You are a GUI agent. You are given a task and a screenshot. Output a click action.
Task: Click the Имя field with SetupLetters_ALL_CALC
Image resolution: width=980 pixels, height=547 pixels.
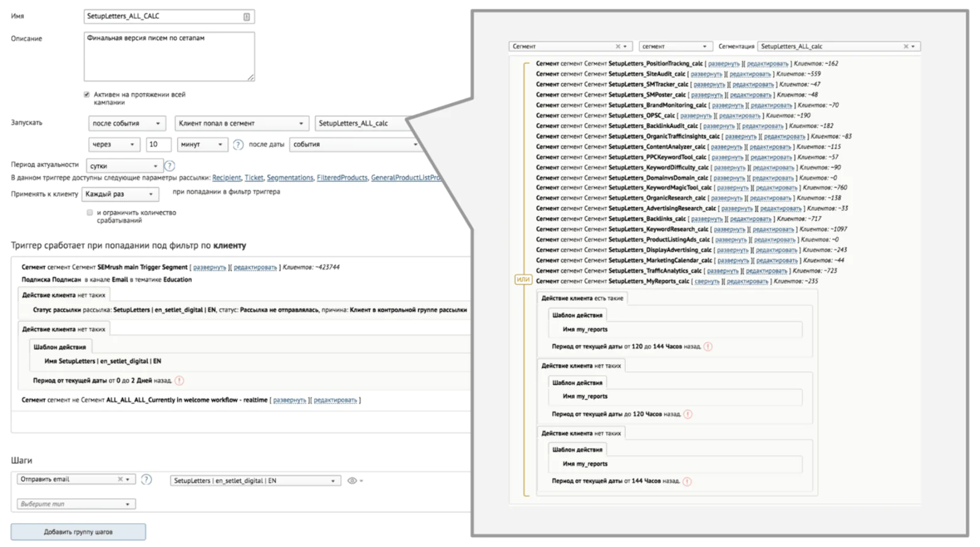click(169, 17)
